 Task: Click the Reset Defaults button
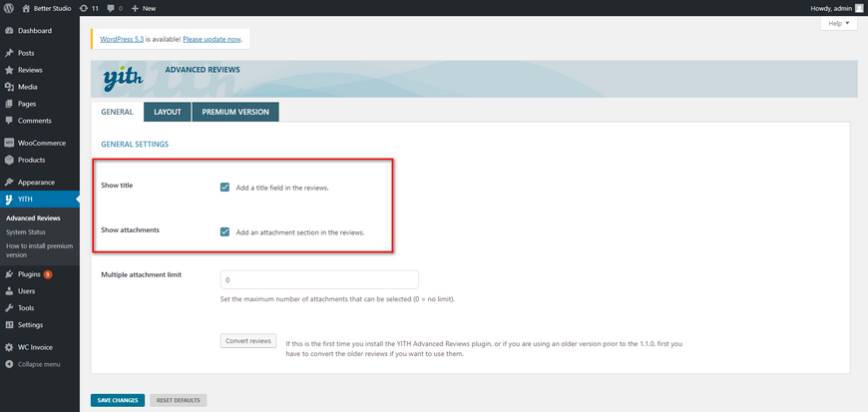tap(179, 400)
